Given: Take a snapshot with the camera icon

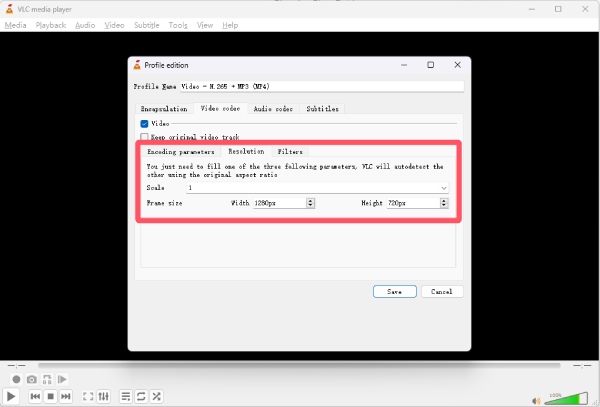Looking at the screenshot, I should (x=32, y=379).
